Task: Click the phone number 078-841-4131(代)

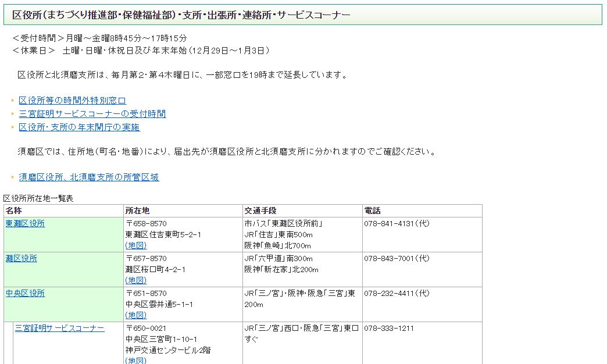Action: (x=397, y=223)
